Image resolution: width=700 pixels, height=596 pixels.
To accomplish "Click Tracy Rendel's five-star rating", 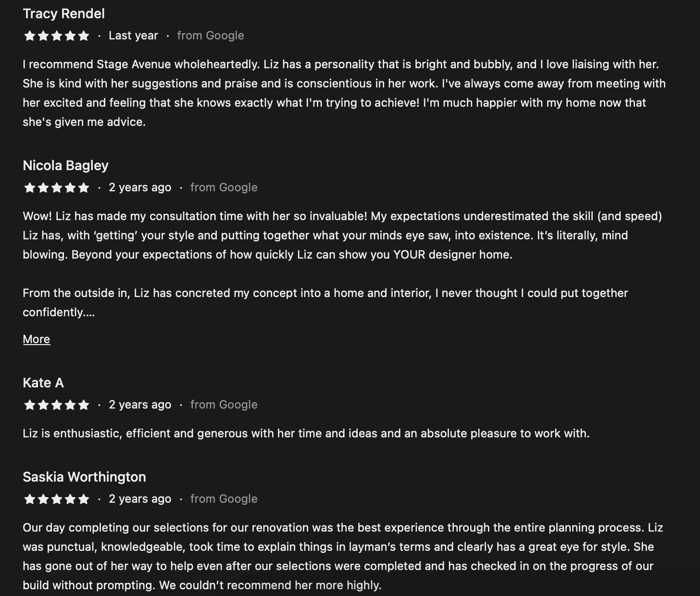I will coord(57,36).
